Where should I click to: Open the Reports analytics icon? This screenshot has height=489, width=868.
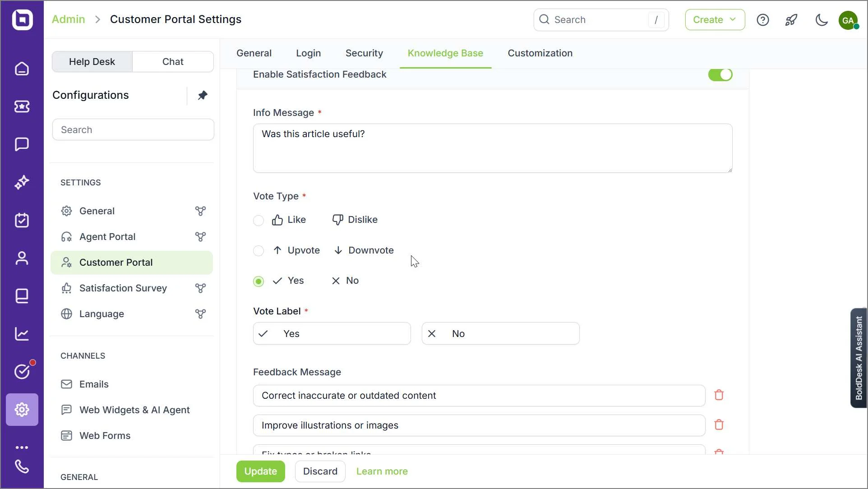[x=22, y=333]
